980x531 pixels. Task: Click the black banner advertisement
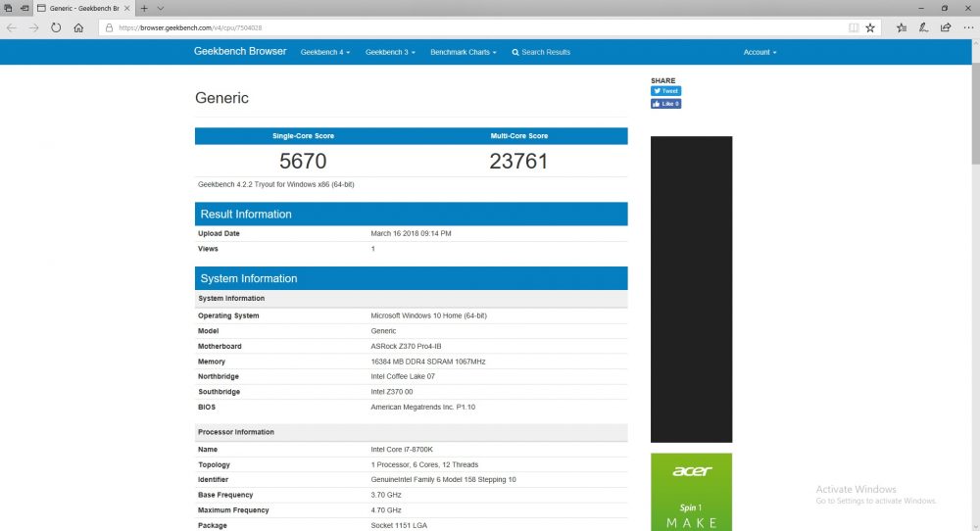pos(691,289)
